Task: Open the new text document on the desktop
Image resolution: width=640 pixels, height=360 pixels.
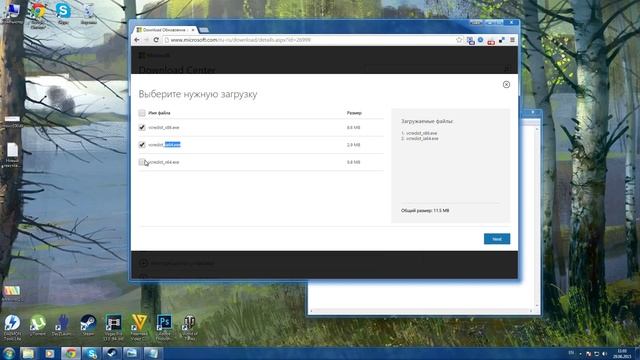Action: click(12, 156)
